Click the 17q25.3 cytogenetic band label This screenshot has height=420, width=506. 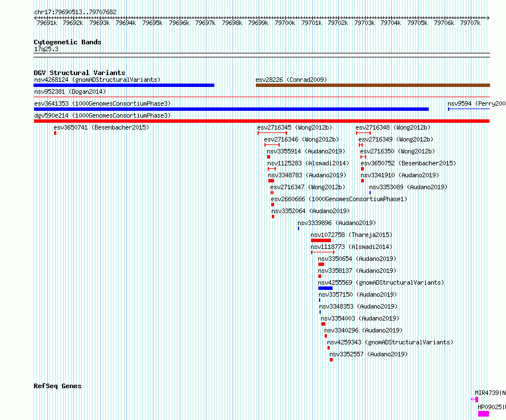46,49
